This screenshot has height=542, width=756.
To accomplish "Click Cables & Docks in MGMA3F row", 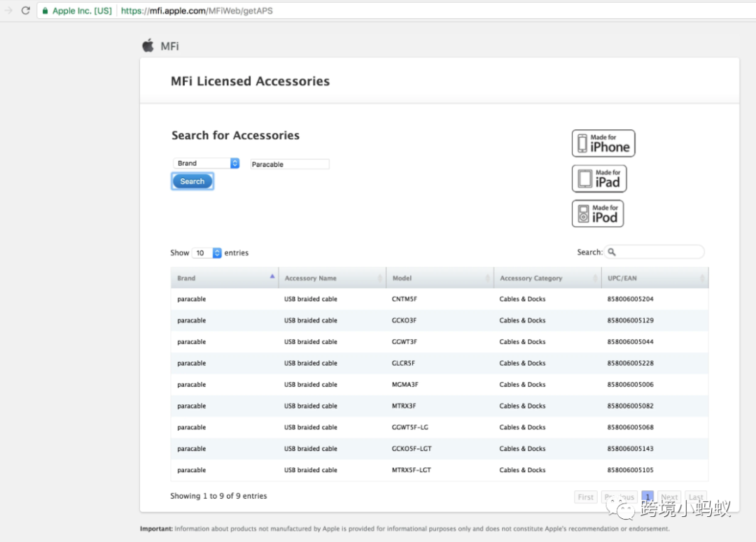I will coord(522,385).
